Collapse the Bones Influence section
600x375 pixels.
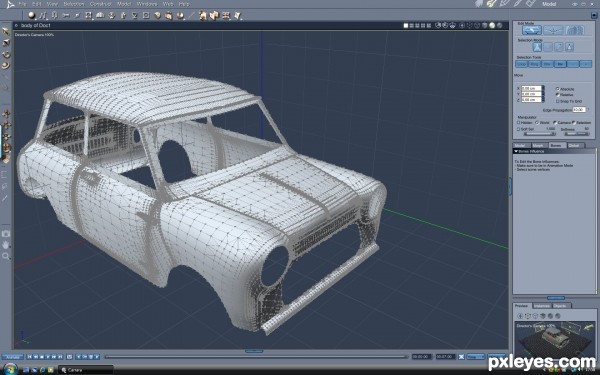click(516, 152)
